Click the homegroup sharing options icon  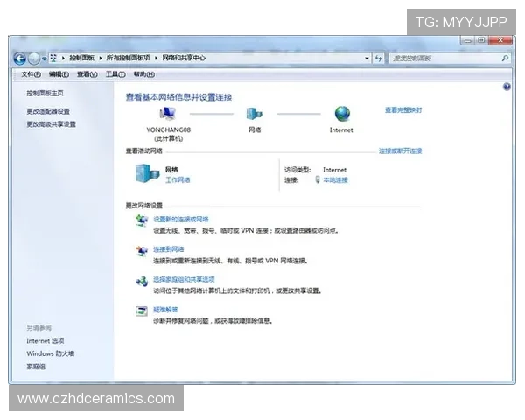point(142,281)
